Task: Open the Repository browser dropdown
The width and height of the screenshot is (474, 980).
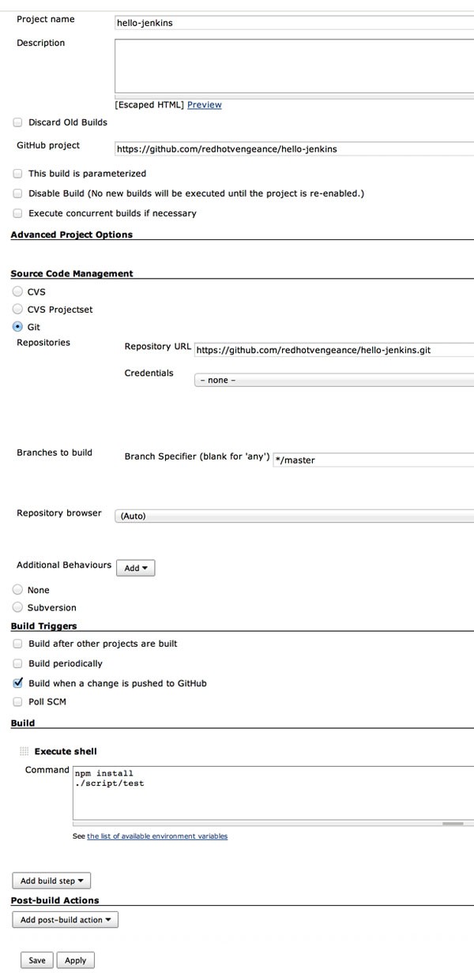Action: [295, 516]
